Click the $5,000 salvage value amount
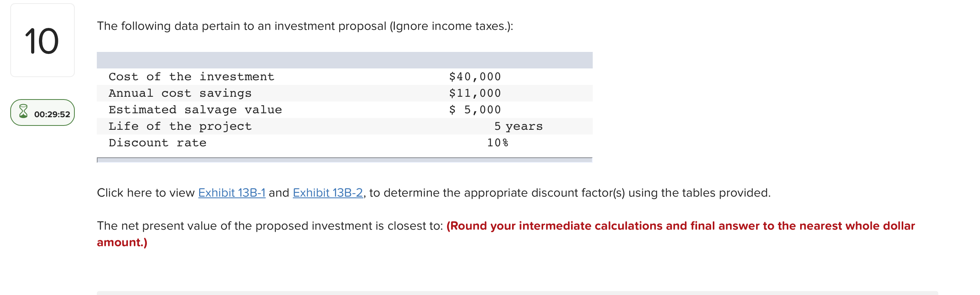 coord(475,109)
